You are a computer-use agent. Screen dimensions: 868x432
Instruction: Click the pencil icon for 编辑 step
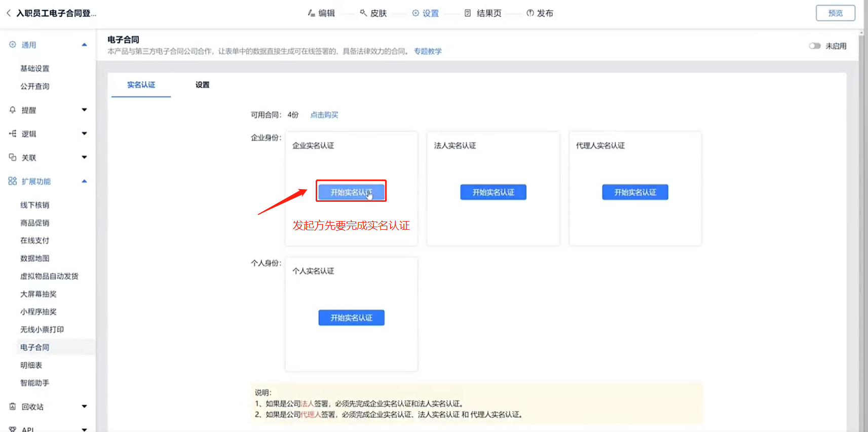pos(312,13)
